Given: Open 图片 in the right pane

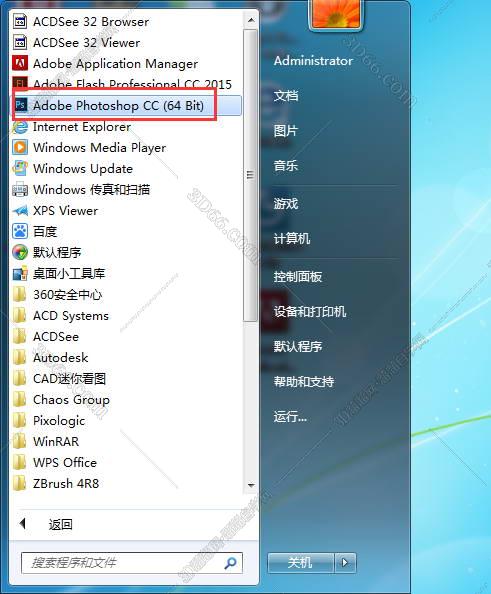Looking at the screenshot, I should 286,131.
